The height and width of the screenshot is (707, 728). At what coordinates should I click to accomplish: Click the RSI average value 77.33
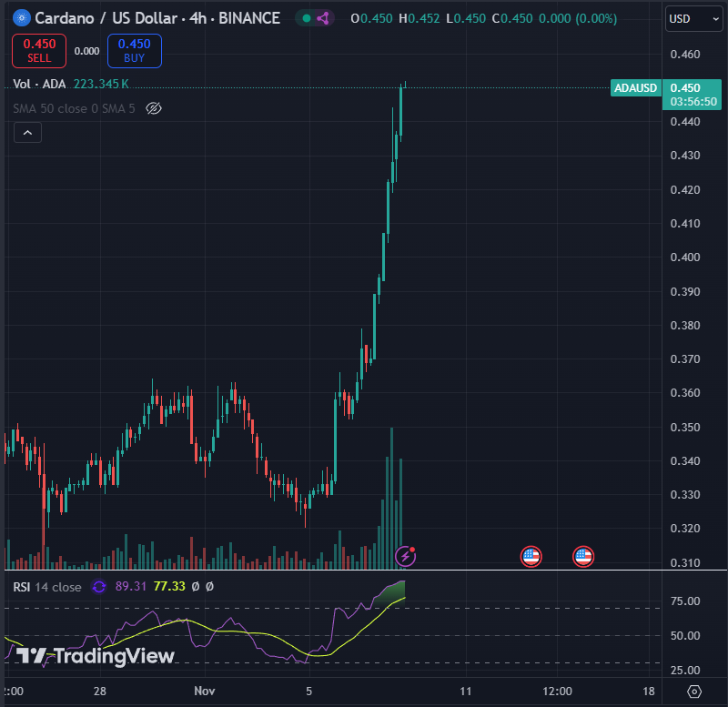click(x=169, y=586)
